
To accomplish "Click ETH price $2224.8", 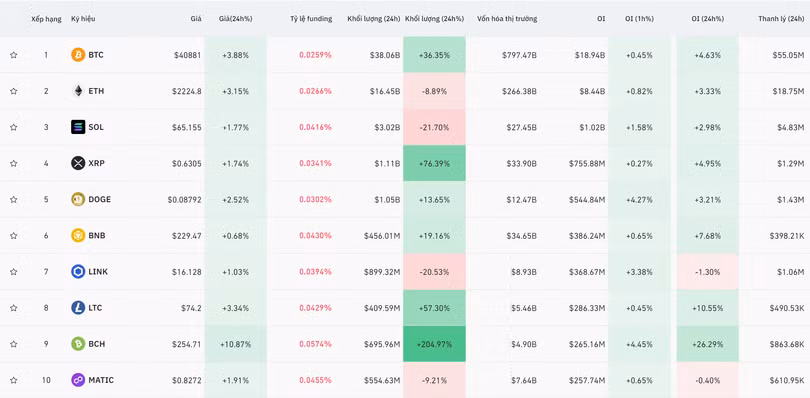I will pos(187,91).
